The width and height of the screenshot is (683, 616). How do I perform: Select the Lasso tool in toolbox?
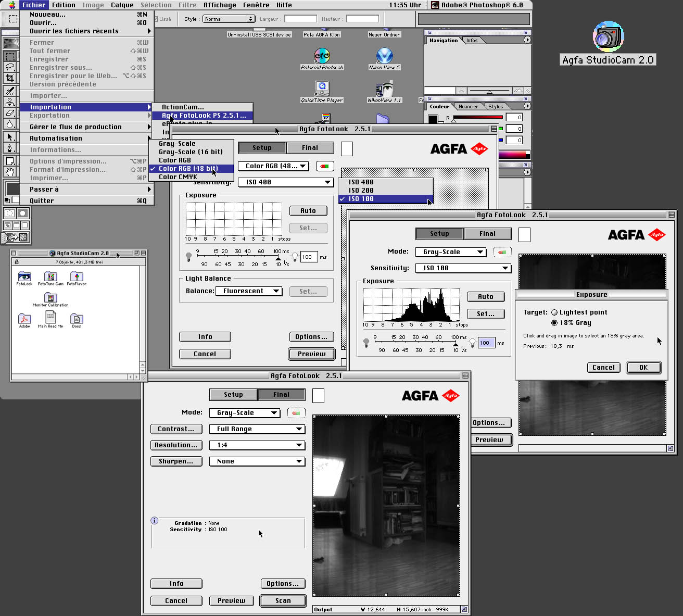click(10, 67)
